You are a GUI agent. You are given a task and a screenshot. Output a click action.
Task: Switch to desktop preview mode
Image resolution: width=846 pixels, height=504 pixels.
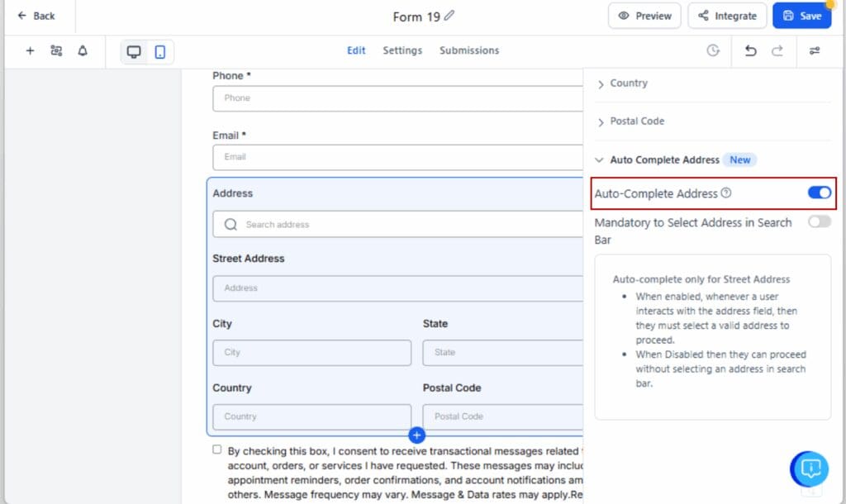click(x=132, y=50)
